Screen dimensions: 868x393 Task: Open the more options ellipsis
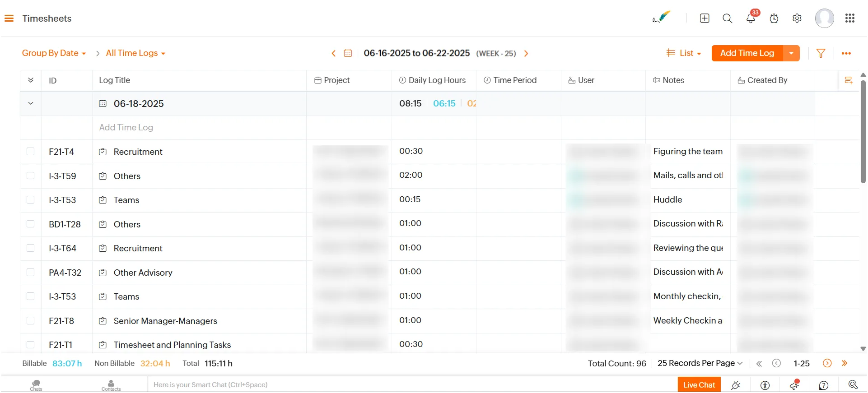pyautogui.click(x=846, y=53)
